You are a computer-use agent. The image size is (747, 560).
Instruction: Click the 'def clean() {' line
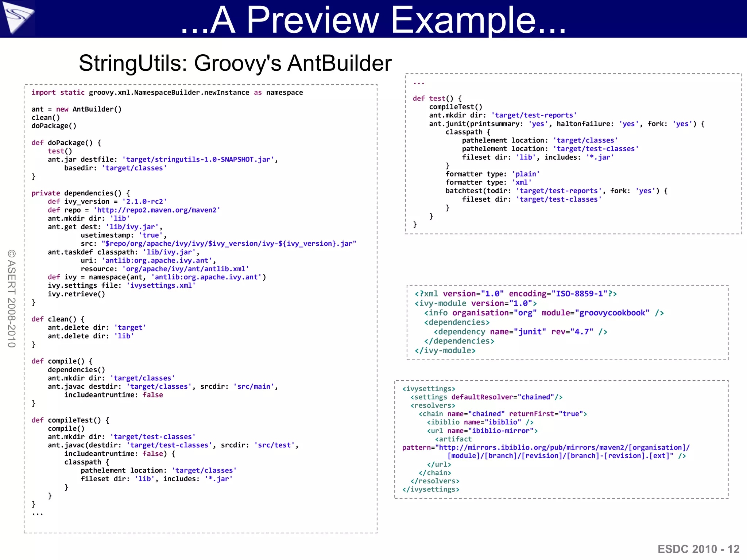click(58, 319)
